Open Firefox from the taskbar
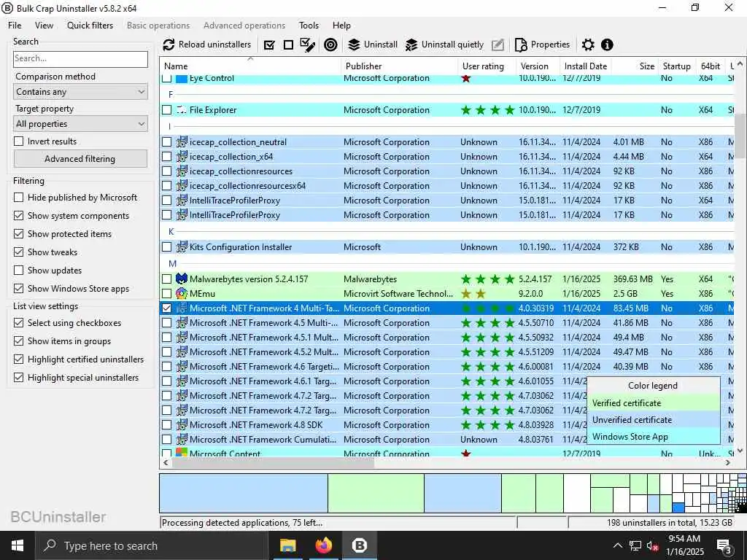 323,545
